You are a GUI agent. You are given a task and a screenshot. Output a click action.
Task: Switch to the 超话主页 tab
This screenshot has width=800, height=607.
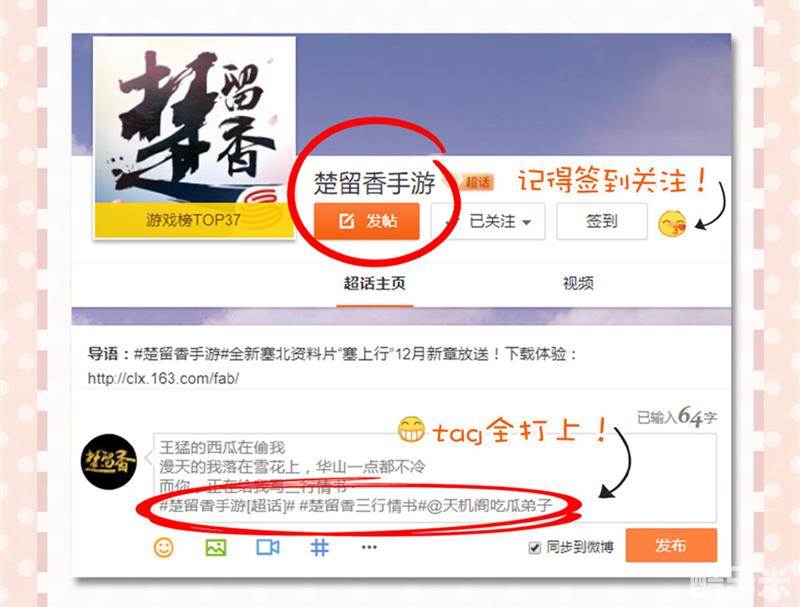coord(374,284)
